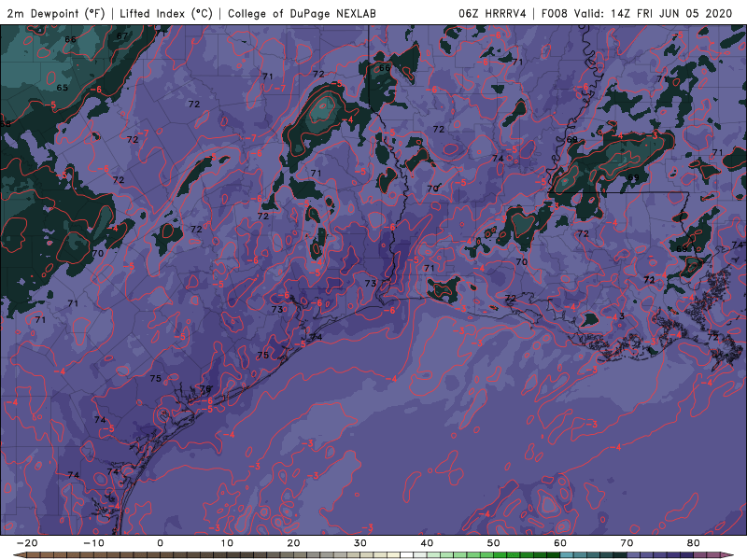Viewport: 747px width, 560px height.
Task: Click the 65 dewpoint value on the map
Action: (62, 88)
